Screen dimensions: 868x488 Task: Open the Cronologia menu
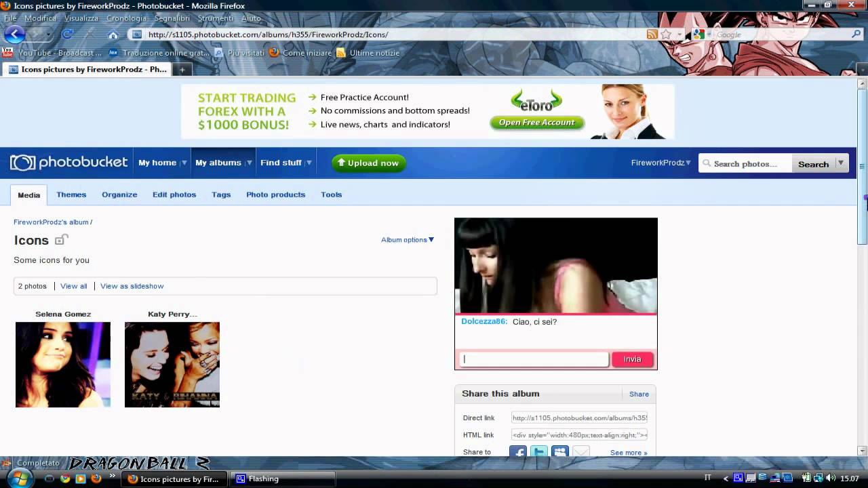click(x=126, y=18)
